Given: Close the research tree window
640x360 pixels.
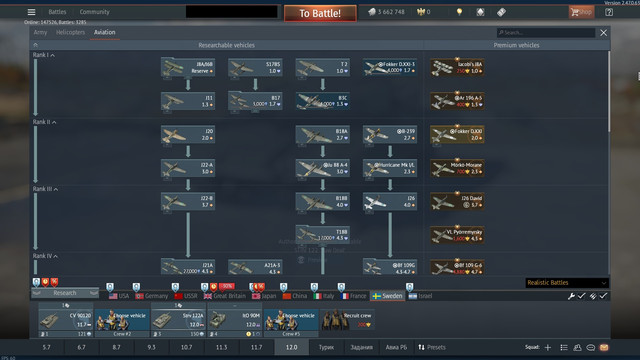Looking at the screenshot, I should click(x=603, y=33).
